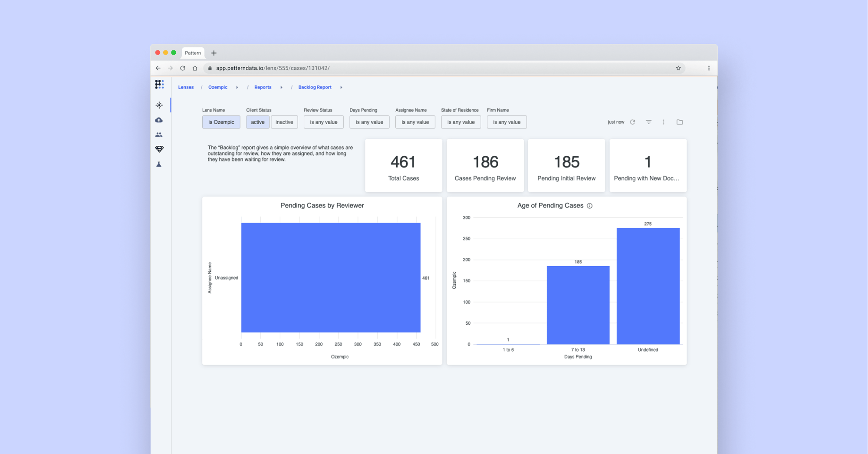Open the Assignee Name filter dropdown
The image size is (868, 454).
coord(415,122)
